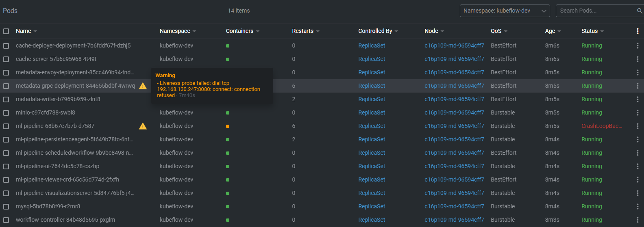Click warning icon for metadata-grpc-deployment pod

pyautogui.click(x=143, y=86)
